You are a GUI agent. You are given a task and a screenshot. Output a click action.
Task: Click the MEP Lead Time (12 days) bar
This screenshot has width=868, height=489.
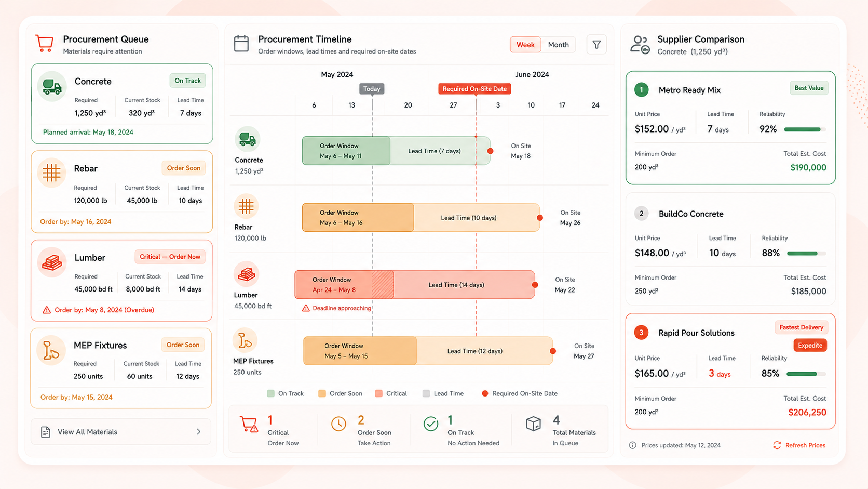click(484, 351)
